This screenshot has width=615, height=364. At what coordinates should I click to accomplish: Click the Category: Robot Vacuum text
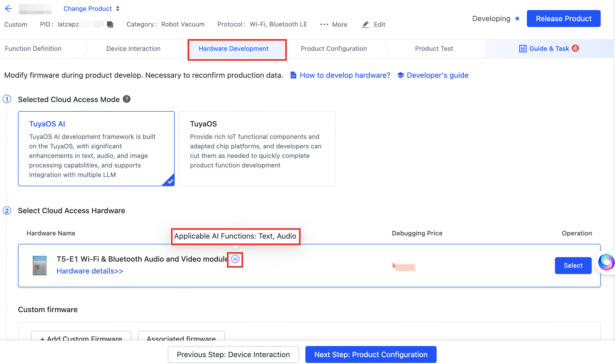point(166,24)
